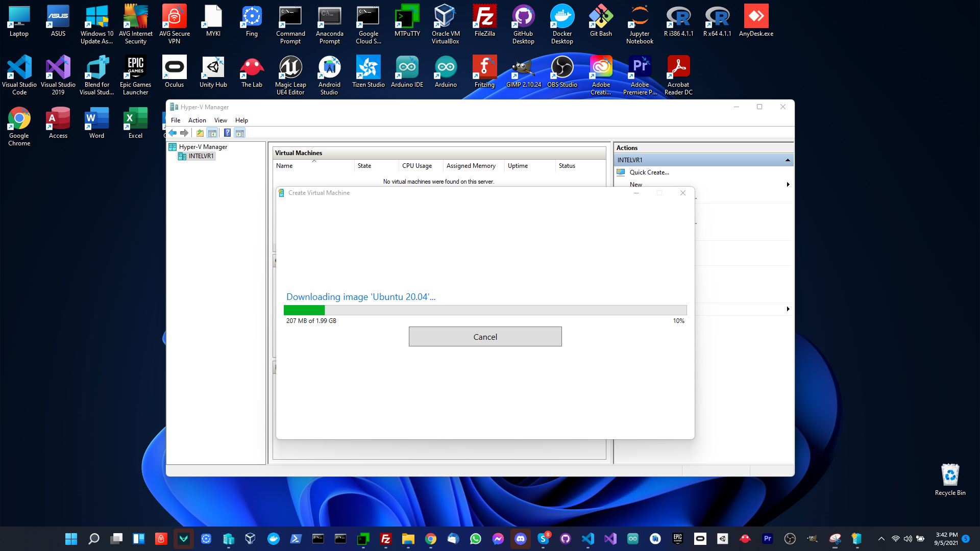Collapse the INTELVR1 actions section
The height and width of the screenshot is (551, 980).
click(788, 160)
